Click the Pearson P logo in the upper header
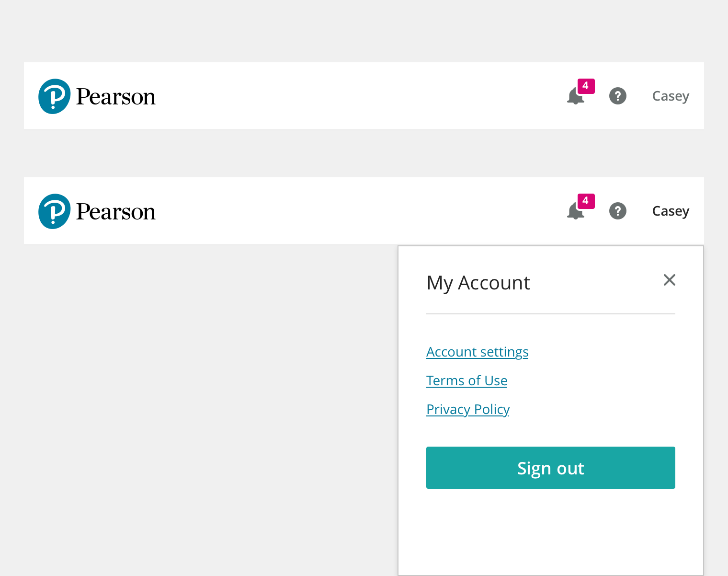 (x=55, y=96)
